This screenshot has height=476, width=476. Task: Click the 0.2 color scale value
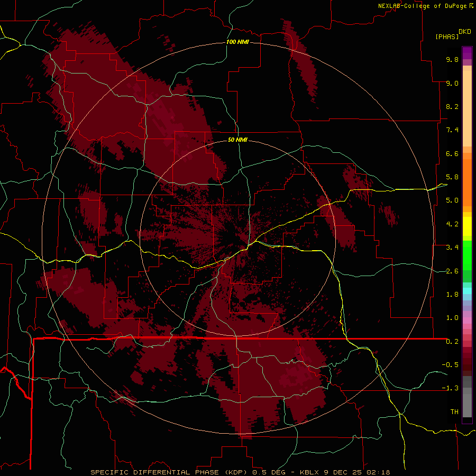tap(452, 342)
